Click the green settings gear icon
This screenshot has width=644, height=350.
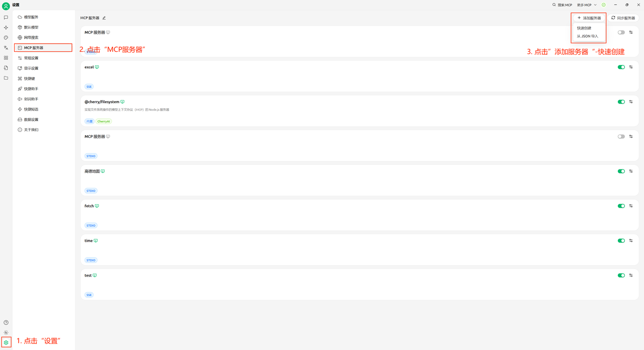[6, 342]
